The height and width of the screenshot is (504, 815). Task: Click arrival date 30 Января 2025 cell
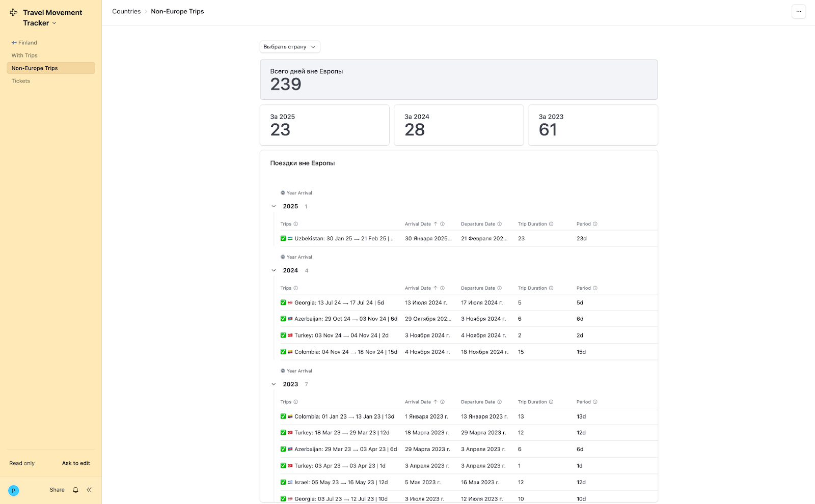(428, 238)
